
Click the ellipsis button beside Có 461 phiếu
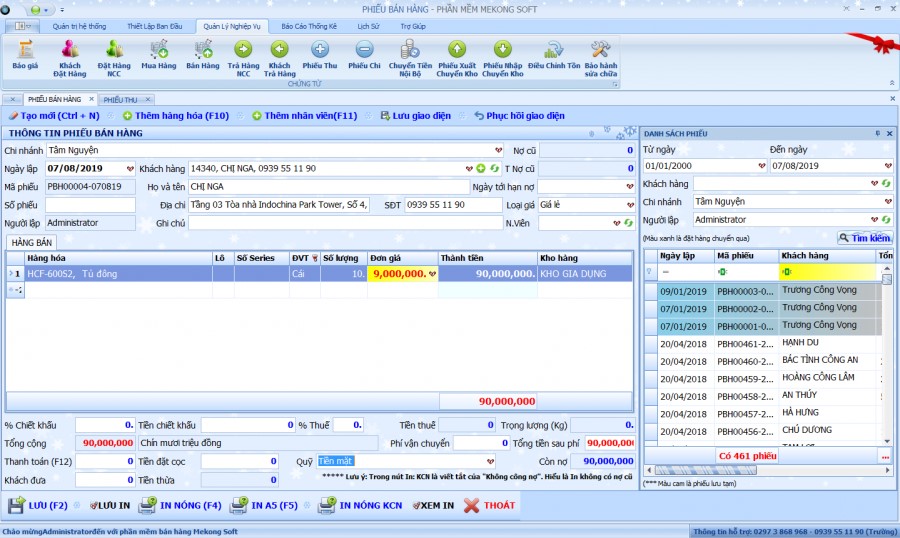(x=886, y=456)
